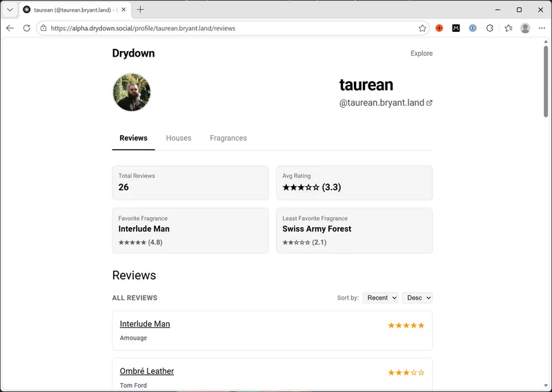Click the Total Reviews 26 value
The image size is (552, 392).
pyautogui.click(x=124, y=187)
